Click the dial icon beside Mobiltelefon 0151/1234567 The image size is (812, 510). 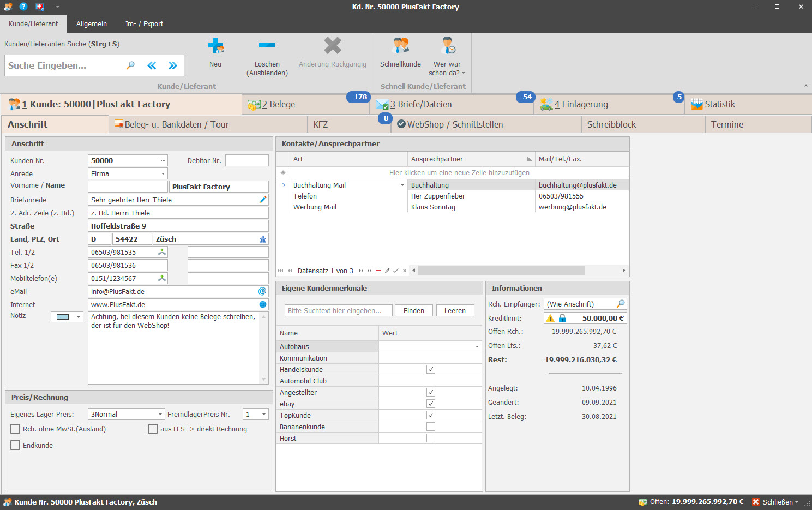pos(162,278)
